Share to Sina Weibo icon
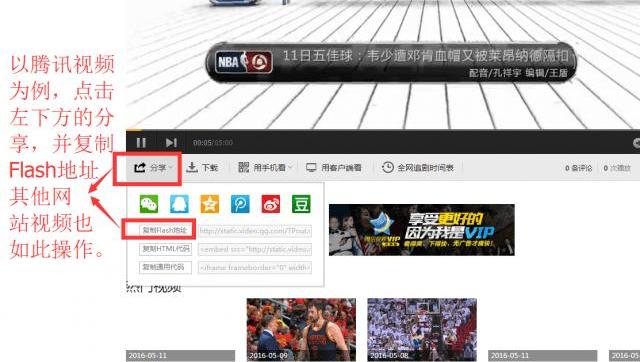The image size is (640, 362). [x=271, y=204]
